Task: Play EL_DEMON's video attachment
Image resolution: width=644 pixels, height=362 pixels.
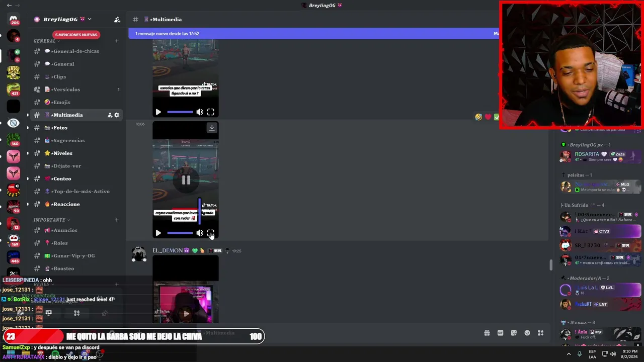Action: [x=186, y=314]
